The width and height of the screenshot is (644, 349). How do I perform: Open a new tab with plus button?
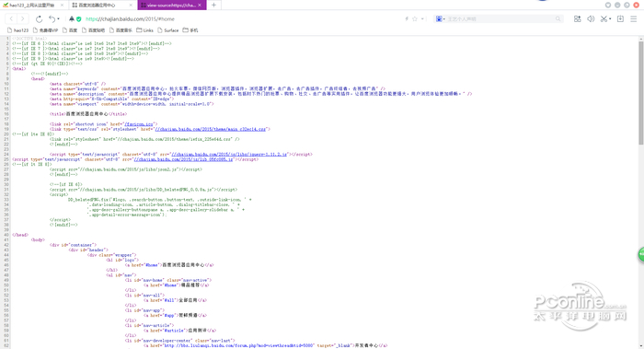pos(213,6)
